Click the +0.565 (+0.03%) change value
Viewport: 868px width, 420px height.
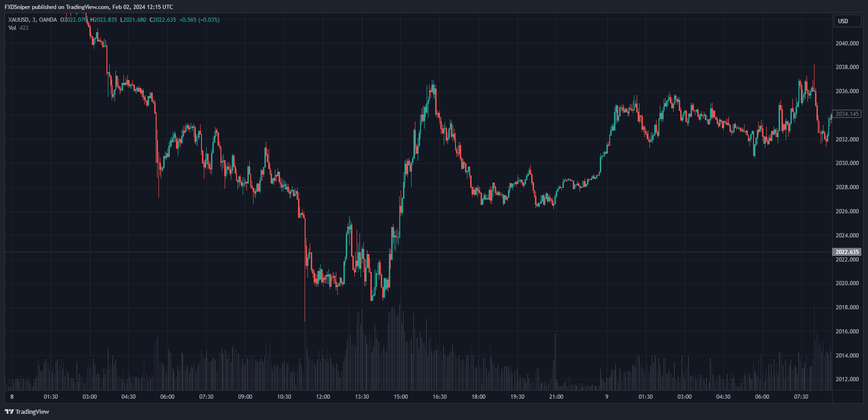coord(199,20)
